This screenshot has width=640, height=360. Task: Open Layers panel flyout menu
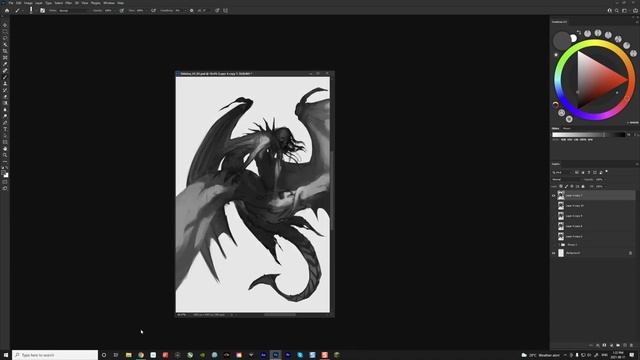[x=637, y=164]
